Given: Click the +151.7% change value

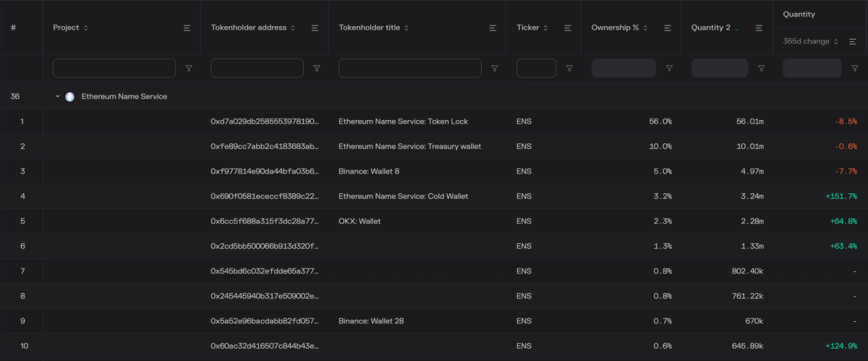Looking at the screenshot, I should pyautogui.click(x=840, y=196).
